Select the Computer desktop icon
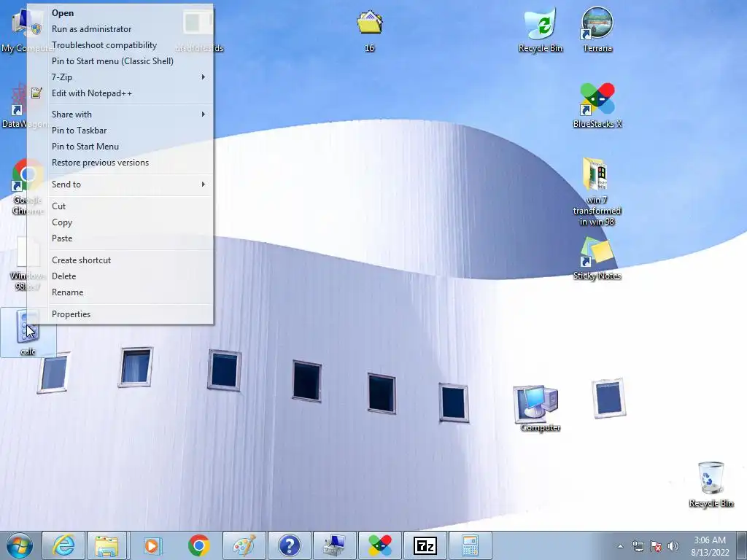The height and width of the screenshot is (560, 747). tap(540, 408)
